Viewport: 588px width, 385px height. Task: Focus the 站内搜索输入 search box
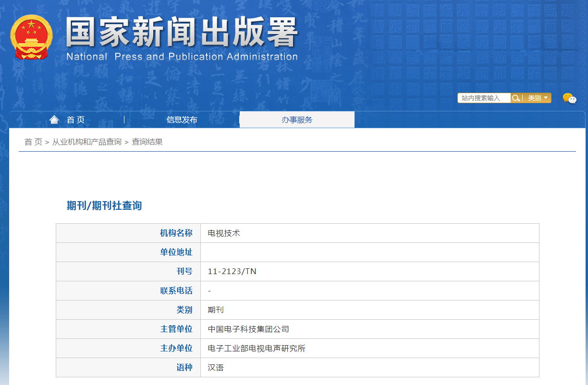coord(483,98)
